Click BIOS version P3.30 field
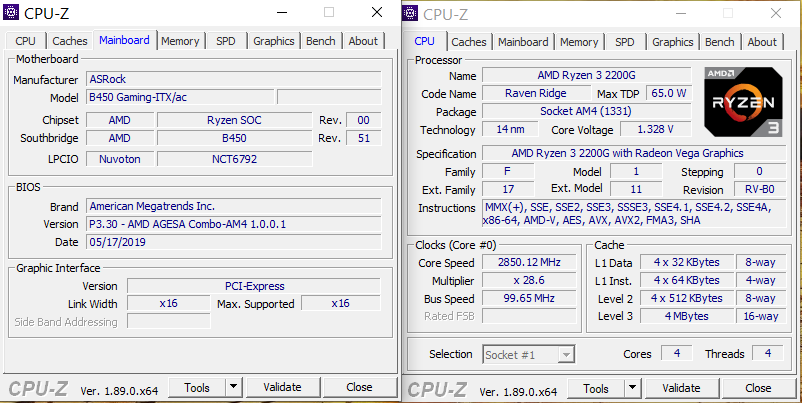 [x=234, y=224]
